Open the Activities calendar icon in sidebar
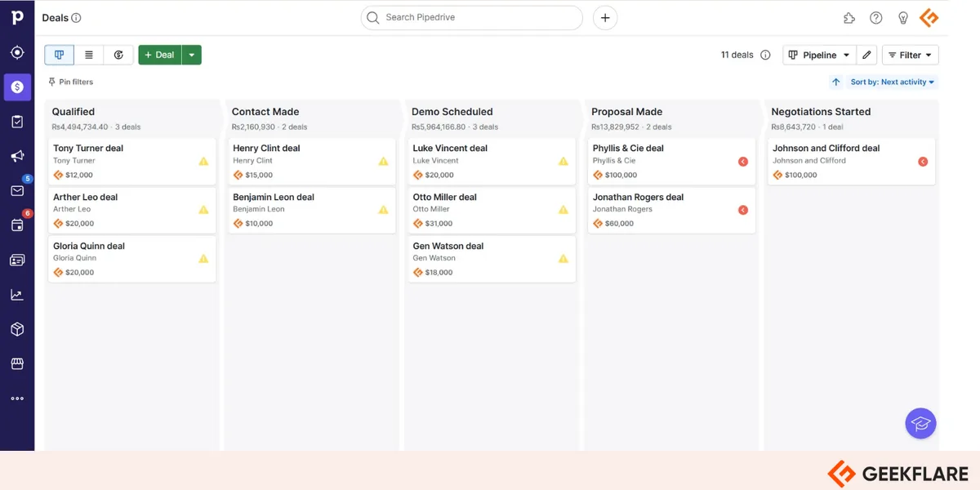Image resolution: width=980 pixels, height=490 pixels. point(17,225)
